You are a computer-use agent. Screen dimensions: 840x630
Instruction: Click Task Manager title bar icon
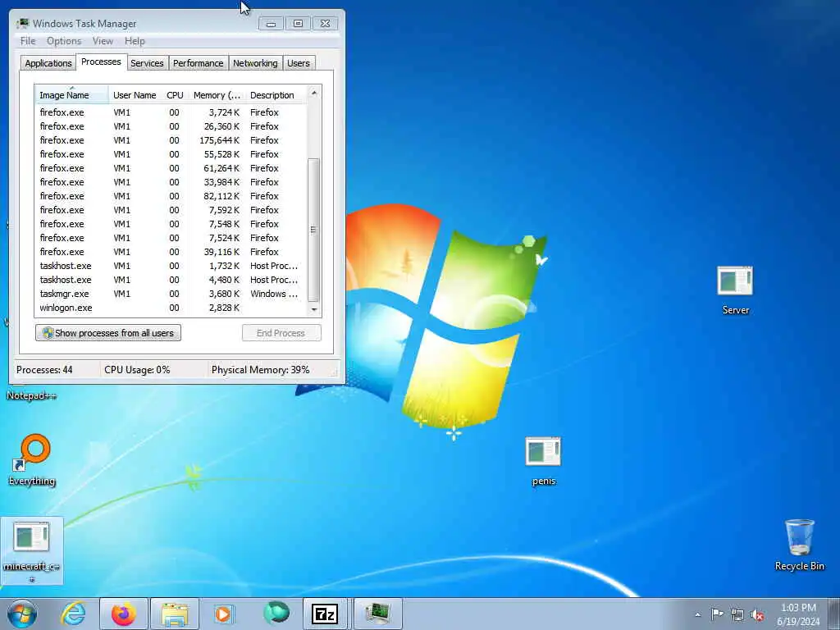(22, 24)
